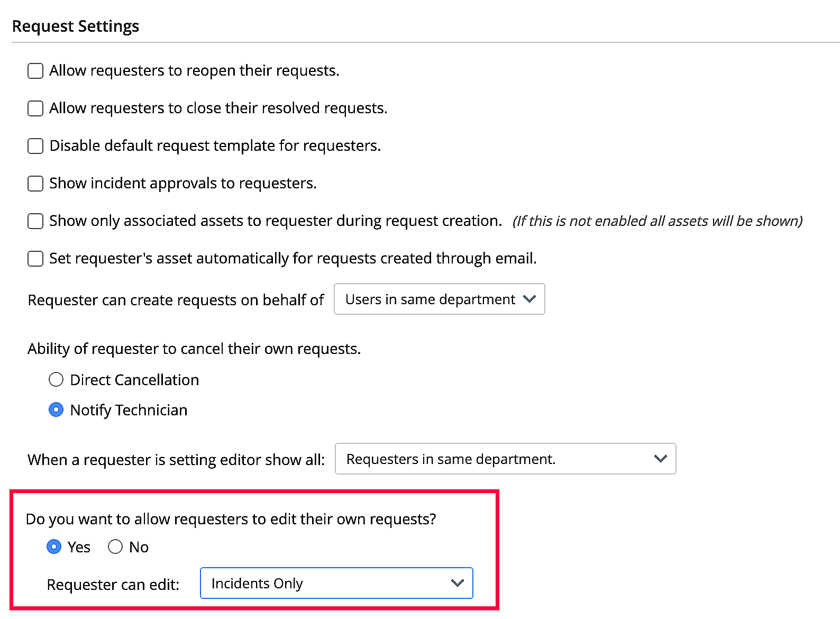Image resolution: width=840 pixels, height=619 pixels.
Task: Choose "No" to forbid requesters editing requests
Action: 115,547
